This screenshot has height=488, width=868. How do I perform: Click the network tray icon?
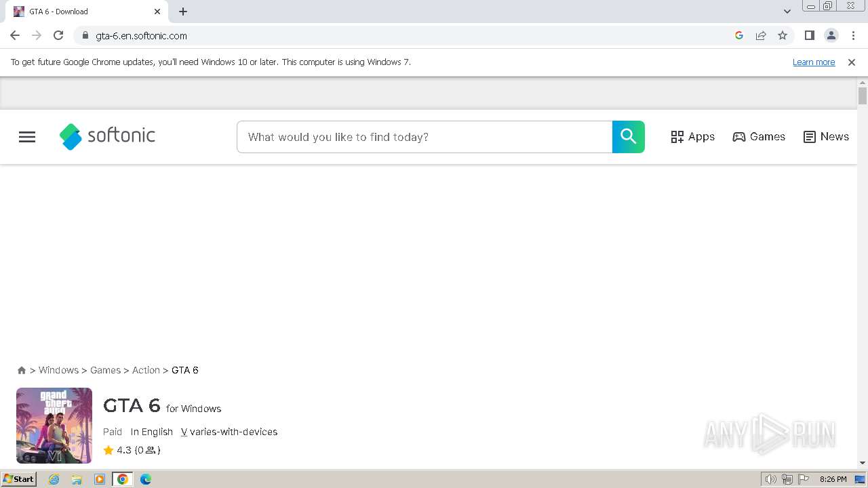point(787,479)
